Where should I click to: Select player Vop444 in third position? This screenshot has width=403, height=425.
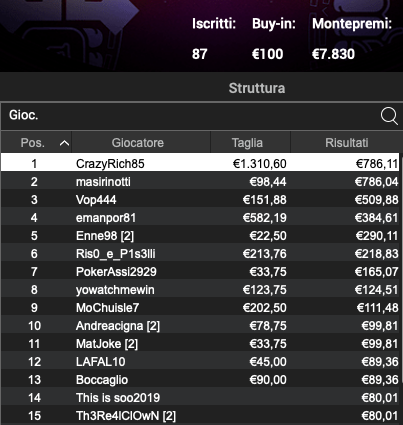200,199
